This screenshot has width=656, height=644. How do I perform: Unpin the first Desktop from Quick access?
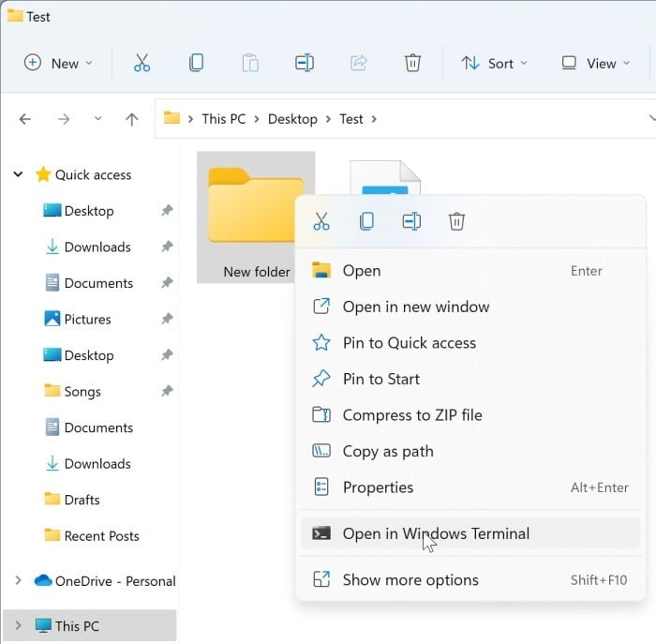[167, 211]
